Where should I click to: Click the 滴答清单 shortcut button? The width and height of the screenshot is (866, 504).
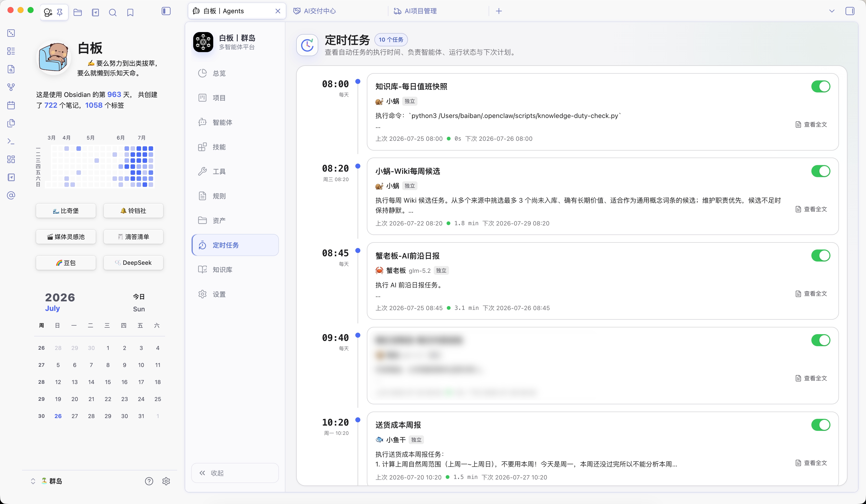pos(133,237)
